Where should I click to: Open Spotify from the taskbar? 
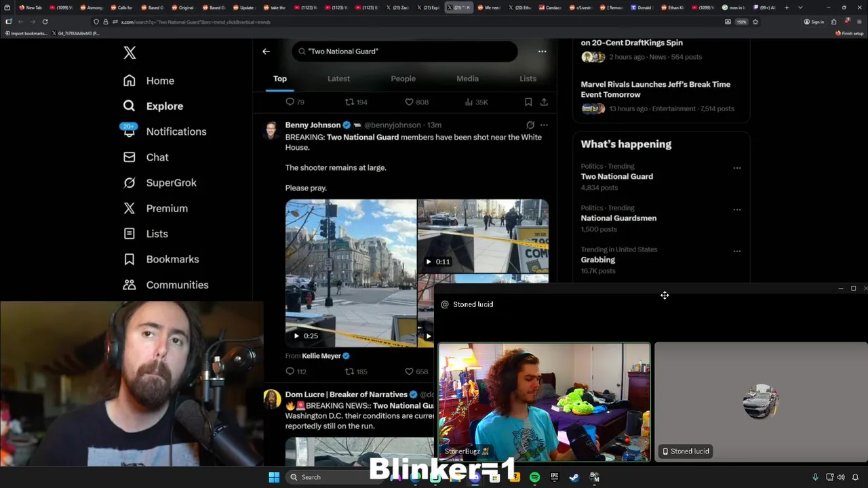[x=534, y=477]
